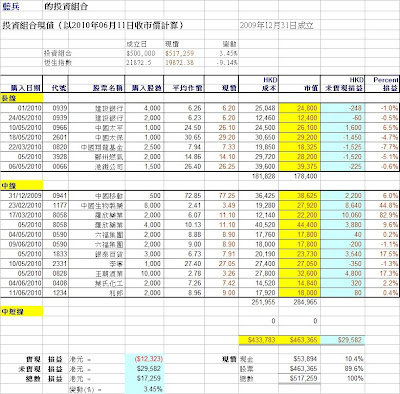
Task: Select percent gain cell 17.5%
Action: click(382, 254)
